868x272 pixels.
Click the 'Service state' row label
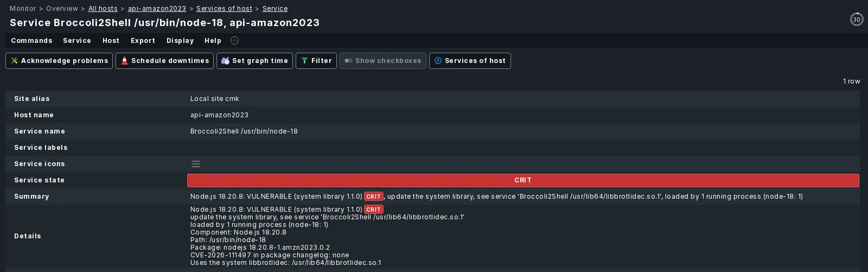[x=39, y=180]
